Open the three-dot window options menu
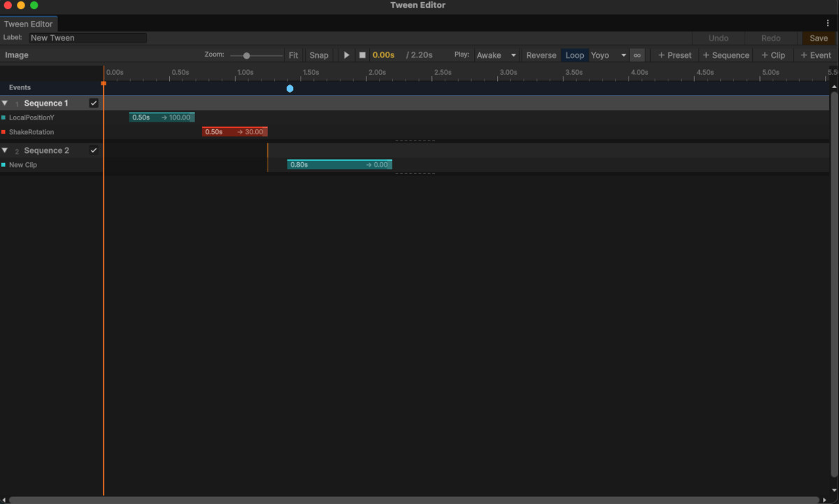Screen dimensions: 839x504 [x=828, y=23]
